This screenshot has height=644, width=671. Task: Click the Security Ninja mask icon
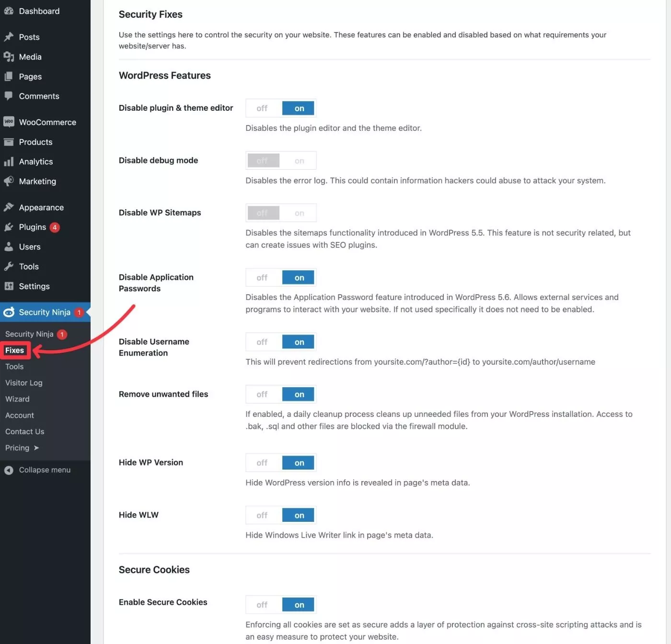click(x=9, y=312)
